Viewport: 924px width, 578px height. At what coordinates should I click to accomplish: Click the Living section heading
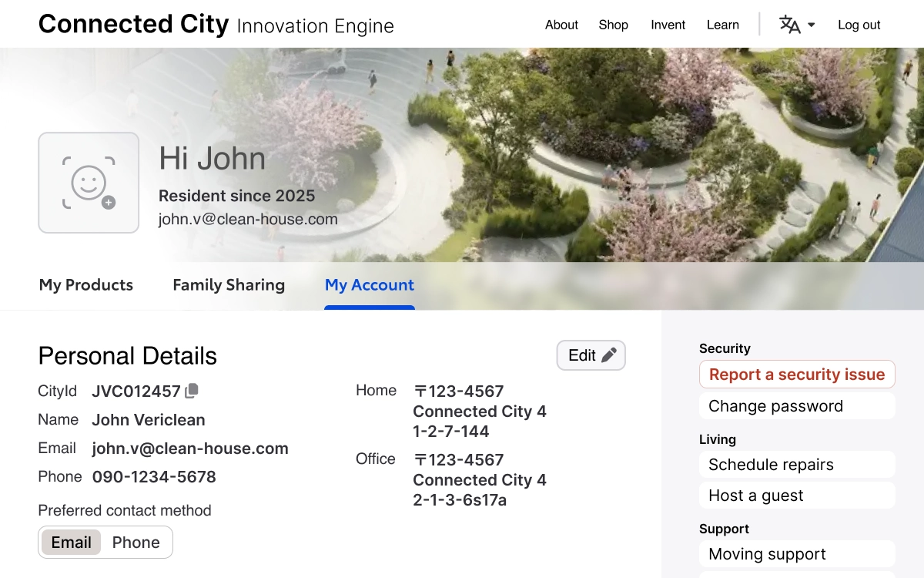[x=718, y=439]
